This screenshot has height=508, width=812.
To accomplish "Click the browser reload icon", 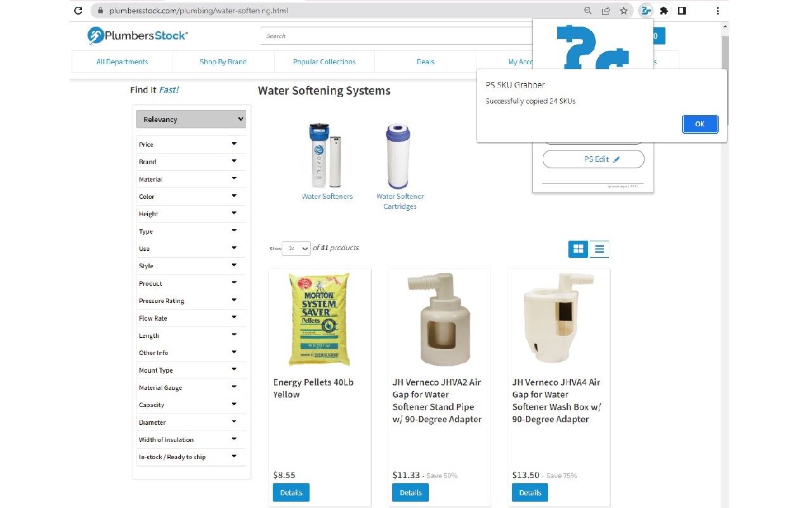I will [x=78, y=11].
